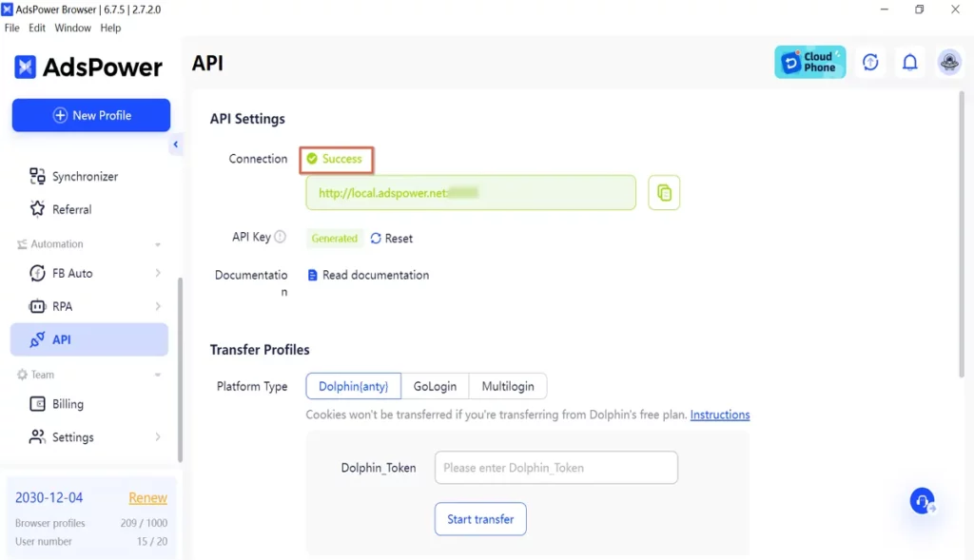Click the Dolphin_Token input field
Image resolution: width=974 pixels, height=560 pixels.
pos(555,468)
